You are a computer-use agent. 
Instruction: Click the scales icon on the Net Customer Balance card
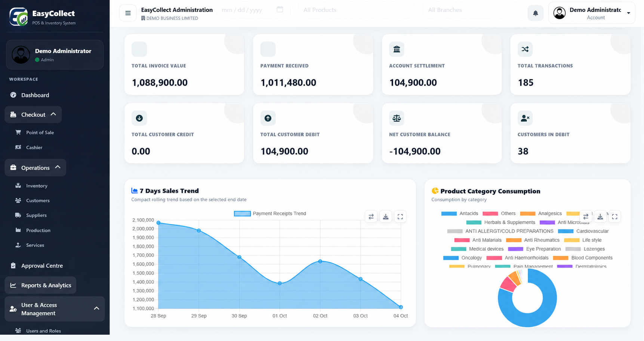[x=397, y=118]
